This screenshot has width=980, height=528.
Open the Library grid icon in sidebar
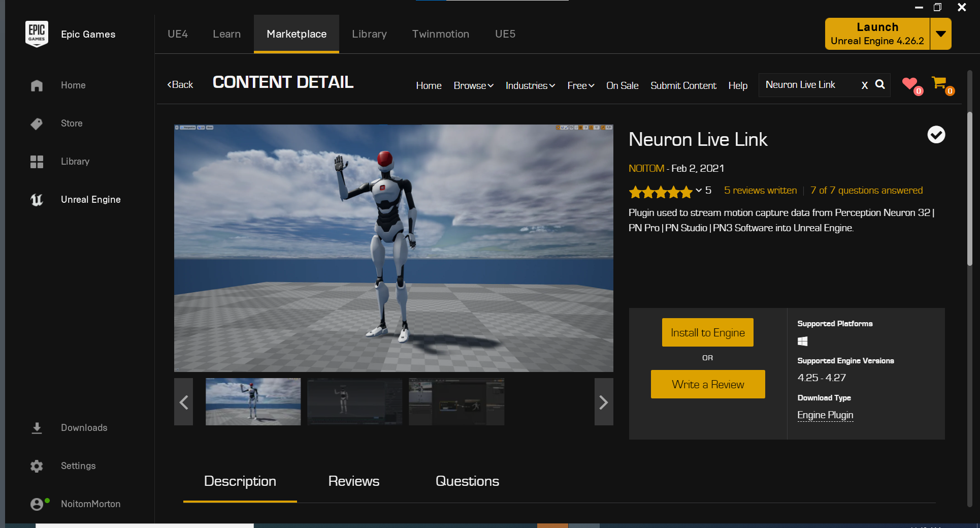37,162
